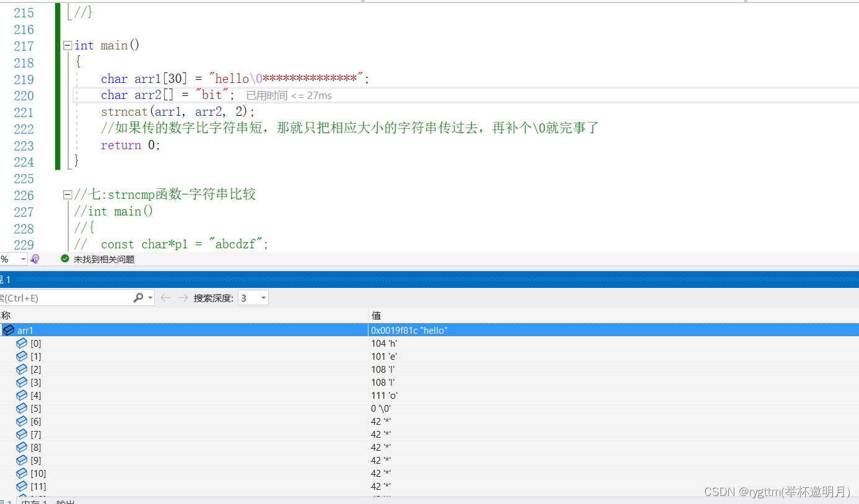Viewport: 859px width, 504px height.
Task: Click the value 42 '*' of element [6]
Action: (x=381, y=422)
